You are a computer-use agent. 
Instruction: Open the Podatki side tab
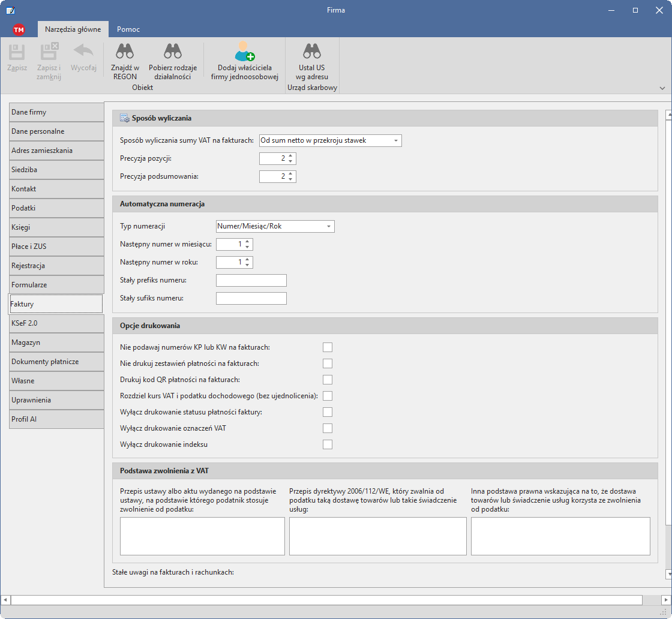[56, 208]
